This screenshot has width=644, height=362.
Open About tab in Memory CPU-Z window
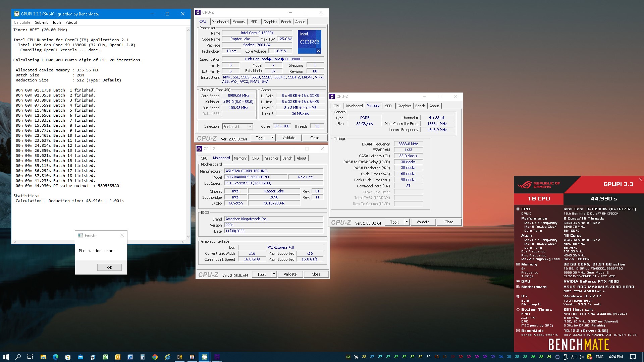[434, 106]
